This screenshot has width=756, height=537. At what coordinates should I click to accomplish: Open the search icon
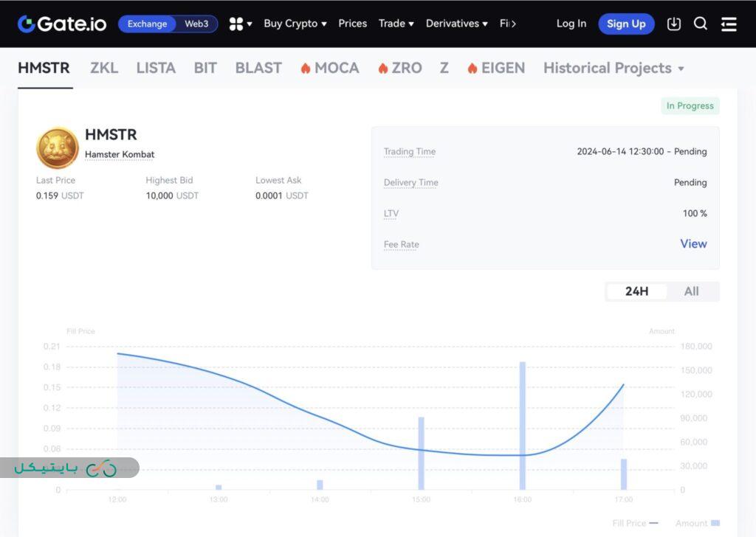coord(700,23)
